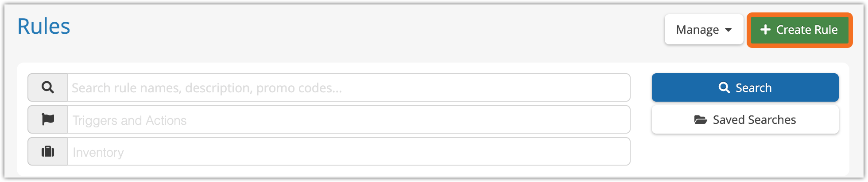Screen dimensions: 868x182
Task: Click the placeholder text "Search rule names, description, promo codes..."
Action: (x=207, y=88)
